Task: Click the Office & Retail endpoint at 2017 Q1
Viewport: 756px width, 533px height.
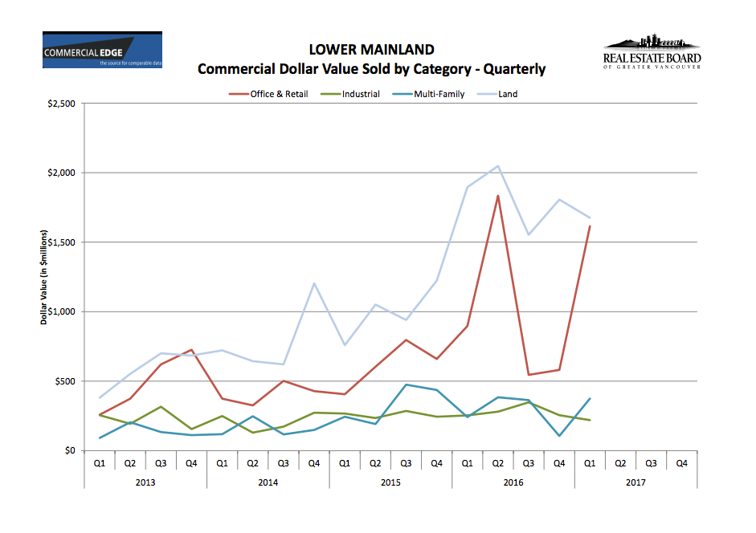Action: [590, 226]
